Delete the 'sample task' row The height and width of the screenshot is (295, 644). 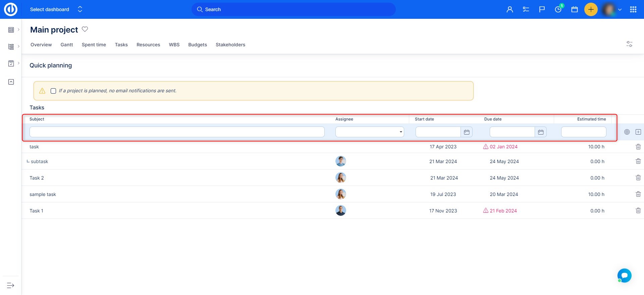(638, 194)
